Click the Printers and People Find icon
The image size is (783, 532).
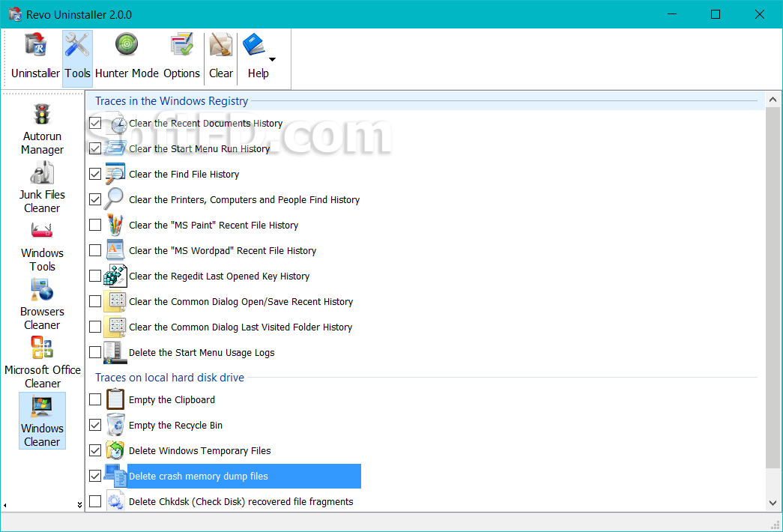(115, 199)
